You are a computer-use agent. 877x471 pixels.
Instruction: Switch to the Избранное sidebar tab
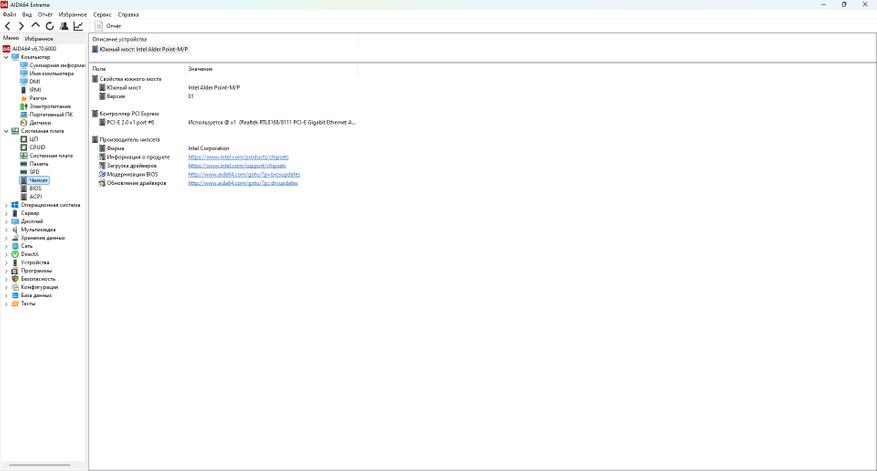click(39, 39)
